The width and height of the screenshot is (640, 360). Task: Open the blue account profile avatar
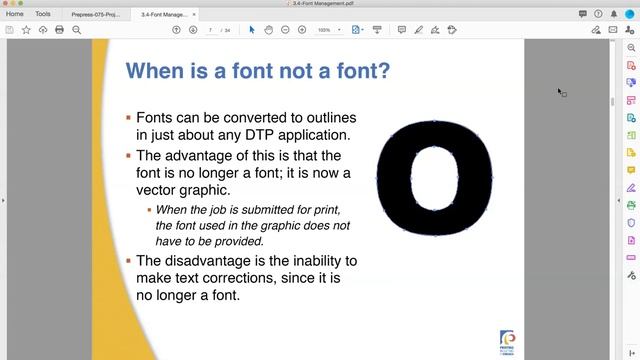tap(630, 14)
